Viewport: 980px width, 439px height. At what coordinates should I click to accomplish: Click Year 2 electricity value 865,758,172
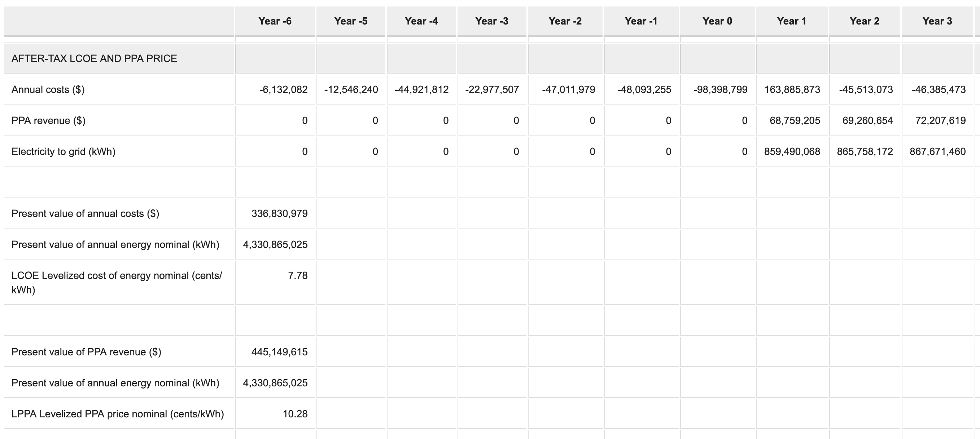click(865, 152)
